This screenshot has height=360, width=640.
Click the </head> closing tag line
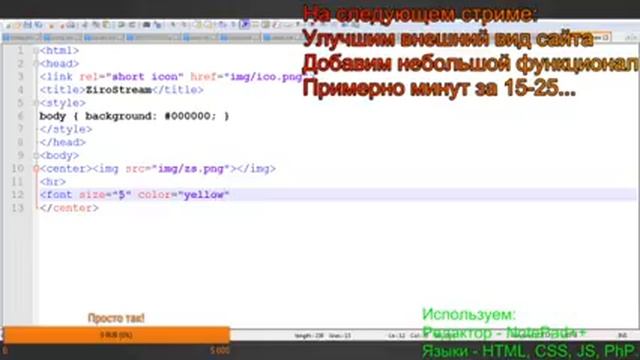point(62,142)
